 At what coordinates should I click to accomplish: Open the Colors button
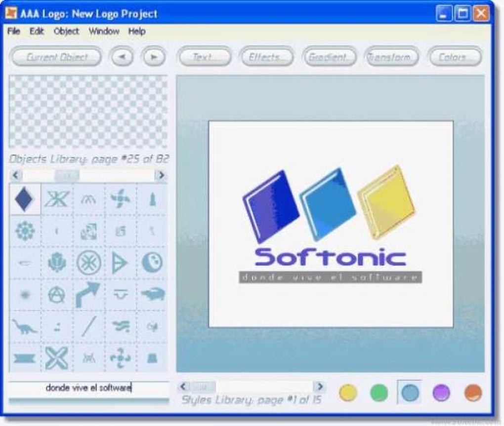(455, 57)
